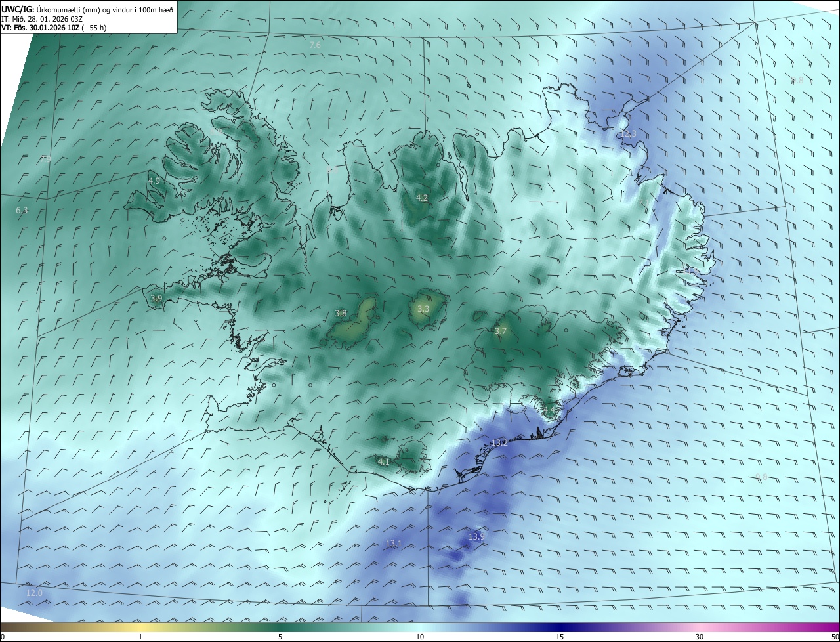Screen dimensions: 840x642
Task: Click the valid time line "VT: Fös. 30.01.2026 10Z"
Action: [40, 28]
